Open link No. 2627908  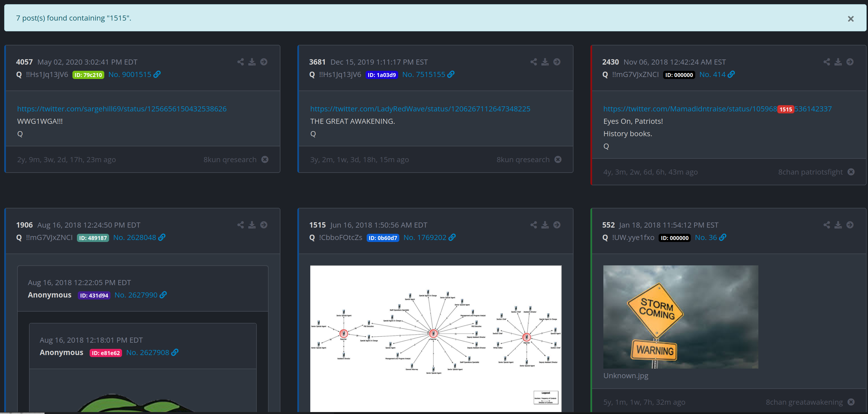152,353
